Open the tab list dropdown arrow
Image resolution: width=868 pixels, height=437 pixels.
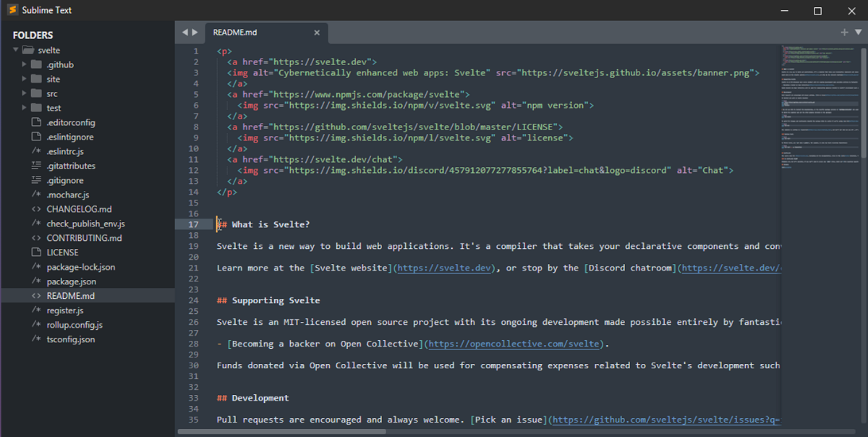[857, 33]
